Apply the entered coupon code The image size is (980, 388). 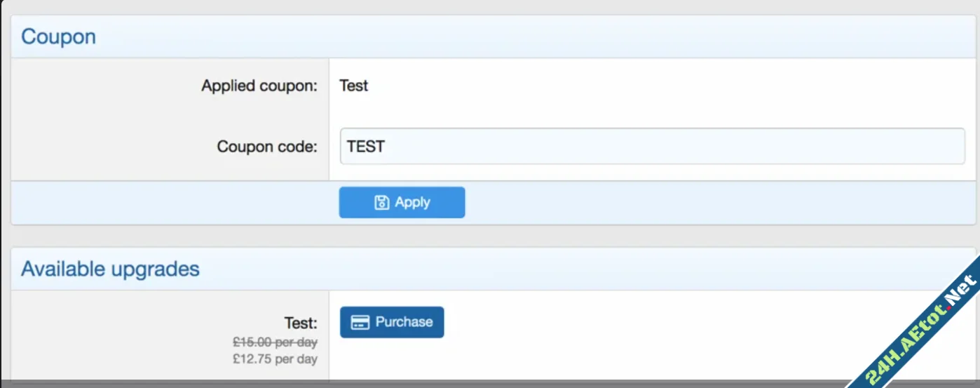[402, 203]
